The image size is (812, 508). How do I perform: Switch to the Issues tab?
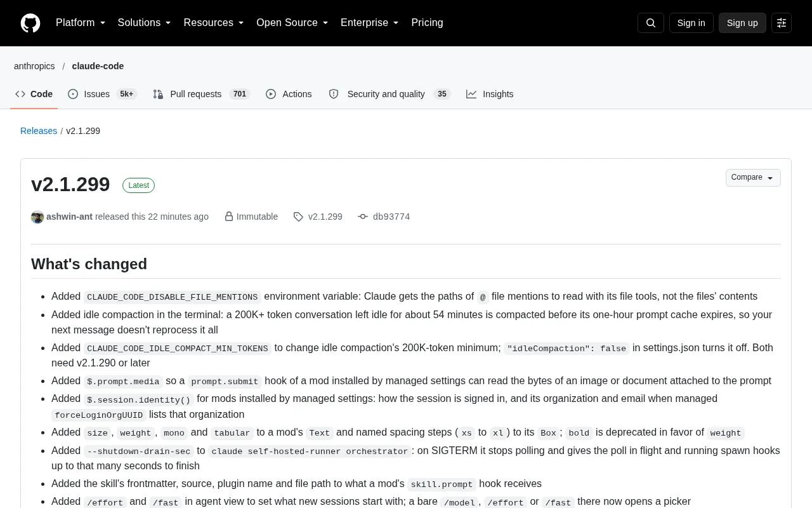pos(102,94)
